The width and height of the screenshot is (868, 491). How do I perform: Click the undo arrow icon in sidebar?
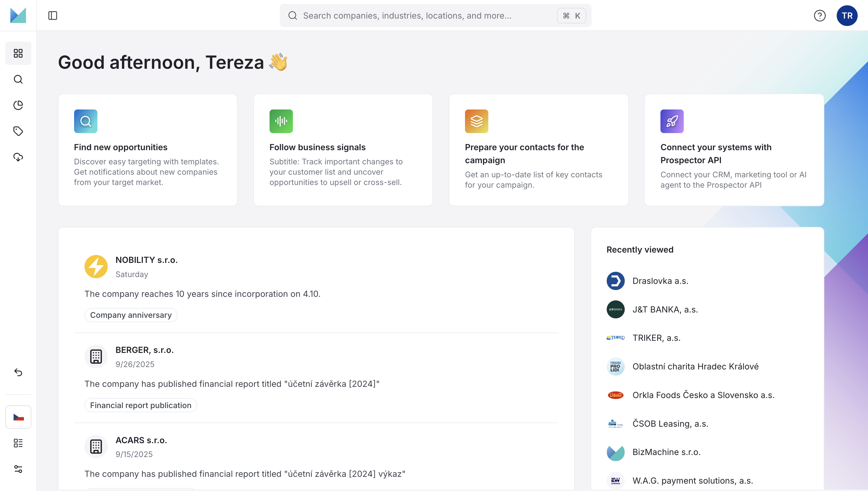[18, 372]
